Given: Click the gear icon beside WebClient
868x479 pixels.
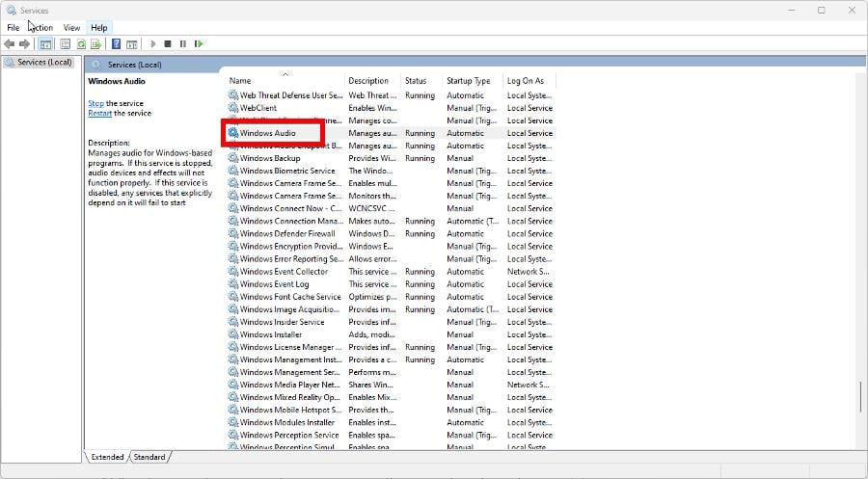Looking at the screenshot, I should (x=233, y=108).
